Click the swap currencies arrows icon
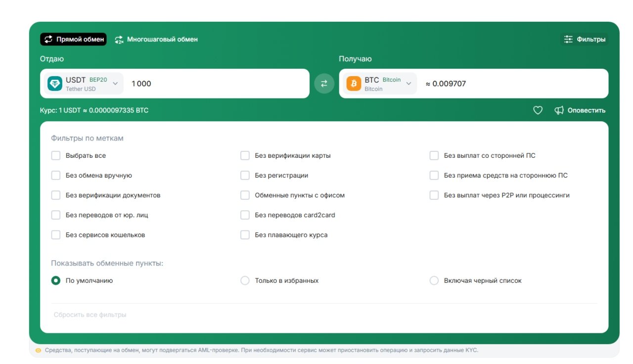The height and width of the screenshot is (364, 633). 324,84
